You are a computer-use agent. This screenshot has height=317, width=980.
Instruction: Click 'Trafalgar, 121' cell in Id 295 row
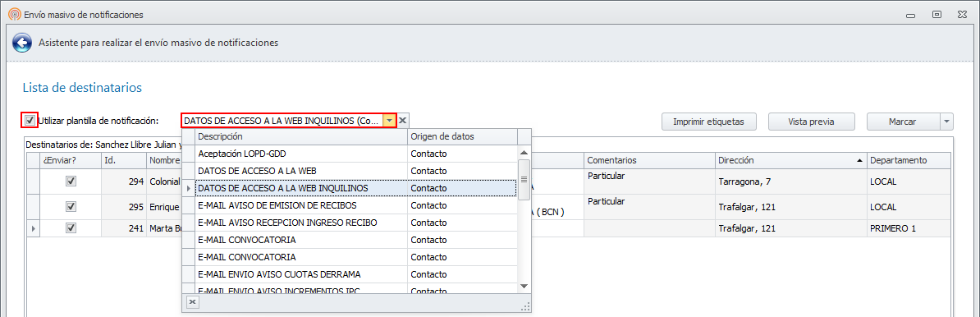(x=791, y=207)
